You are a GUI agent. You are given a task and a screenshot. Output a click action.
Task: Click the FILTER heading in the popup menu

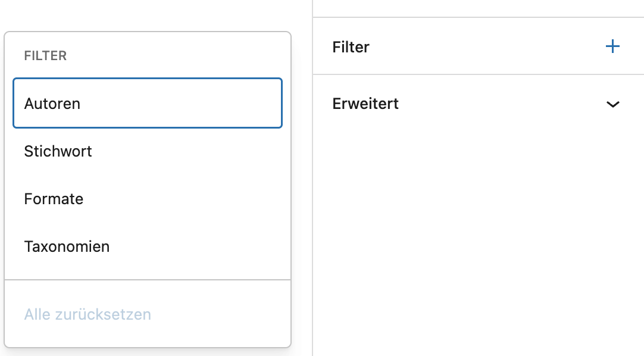[45, 56]
